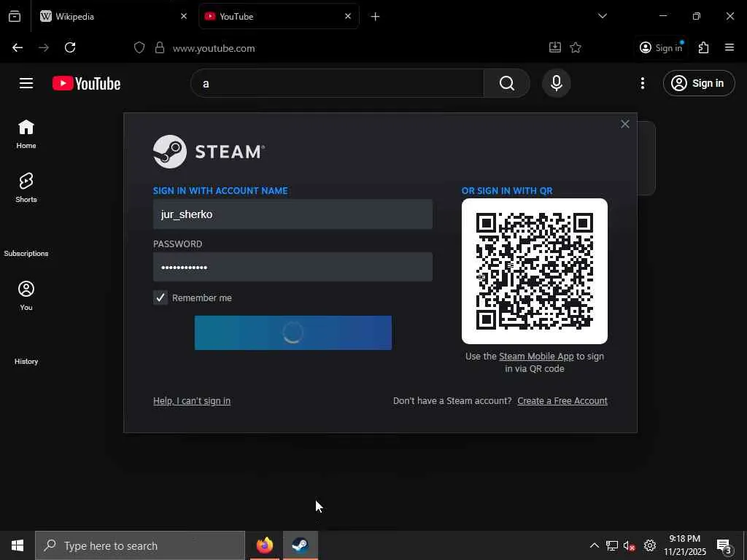Click Help, I can't sign in link

pyautogui.click(x=192, y=401)
